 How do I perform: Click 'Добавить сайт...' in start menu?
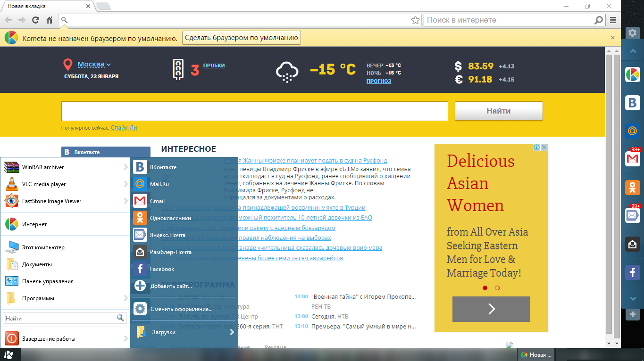coord(184,286)
